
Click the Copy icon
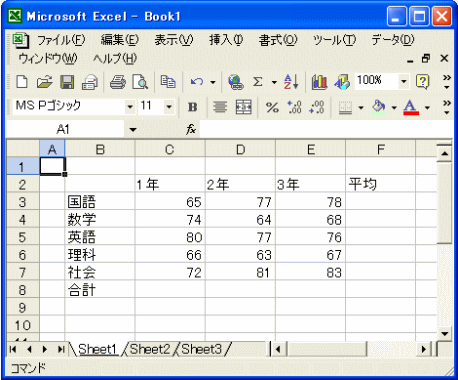pos(168,82)
